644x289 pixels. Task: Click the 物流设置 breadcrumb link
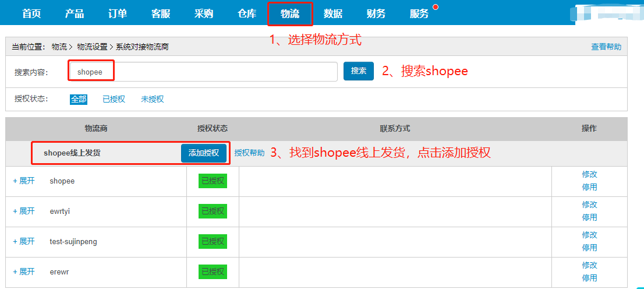pos(92,47)
